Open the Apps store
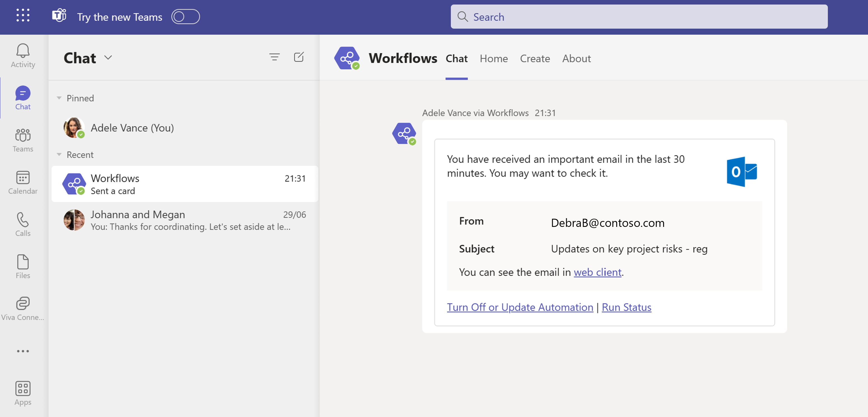 [22, 393]
